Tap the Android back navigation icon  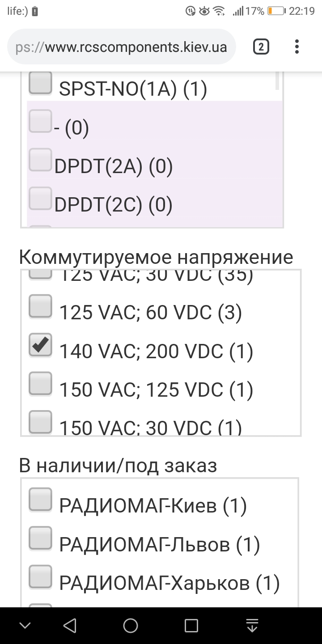[69, 625]
